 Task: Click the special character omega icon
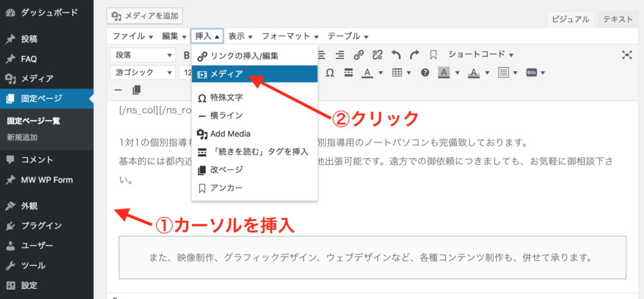click(330, 73)
